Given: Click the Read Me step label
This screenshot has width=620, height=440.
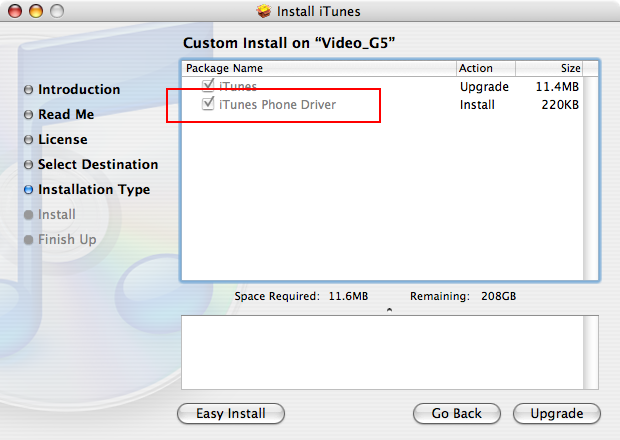Looking at the screenshot, I should (x=66, y=114).
